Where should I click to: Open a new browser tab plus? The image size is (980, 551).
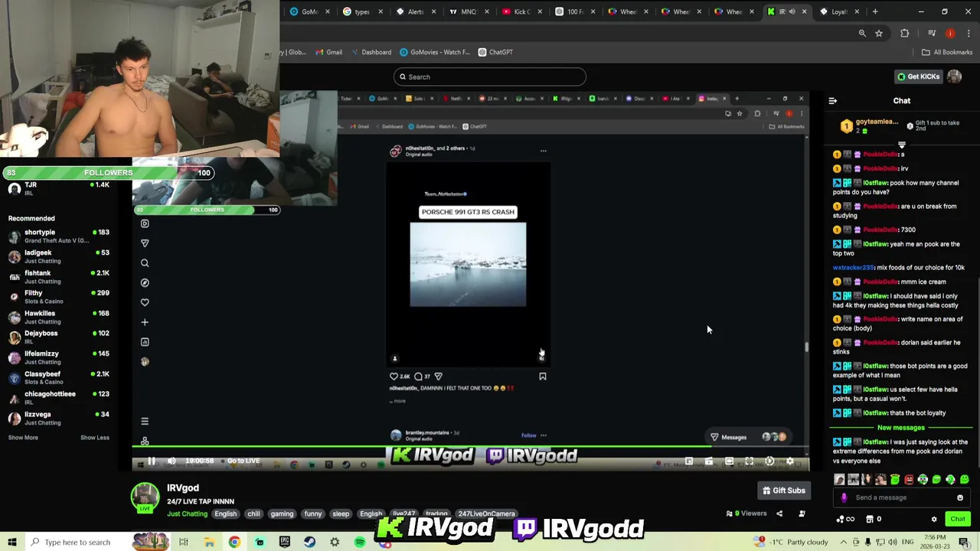pyautogui.click(x=876, y=11)
